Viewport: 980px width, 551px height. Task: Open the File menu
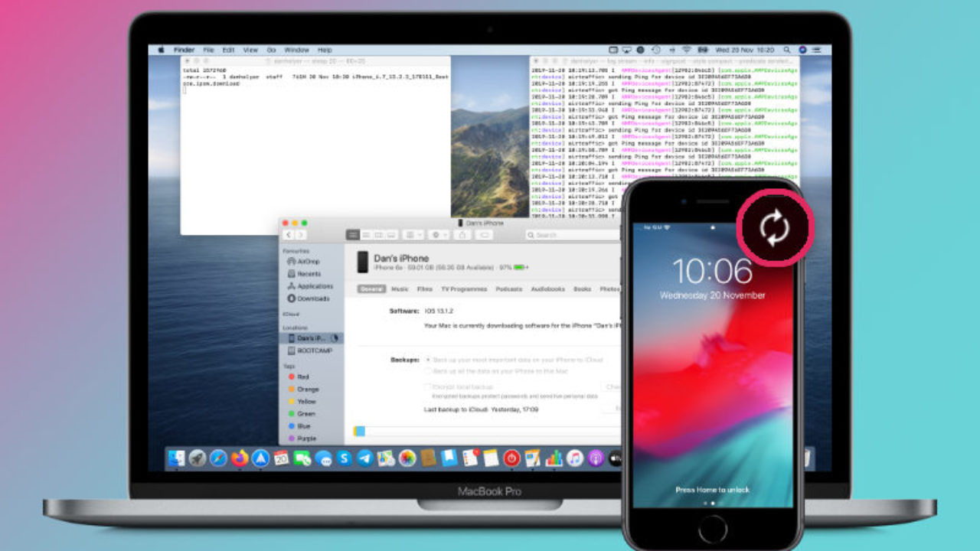tap(208, 50)
